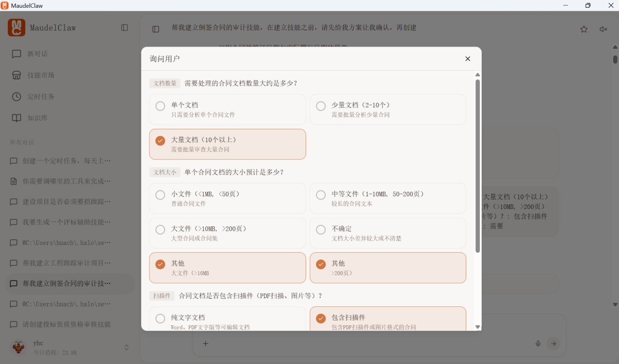The width and height of the screenshot is (619, 364).
Task: Start a 新对话 from sidebar
Action: pyautogui.click(x=37, y=54)
